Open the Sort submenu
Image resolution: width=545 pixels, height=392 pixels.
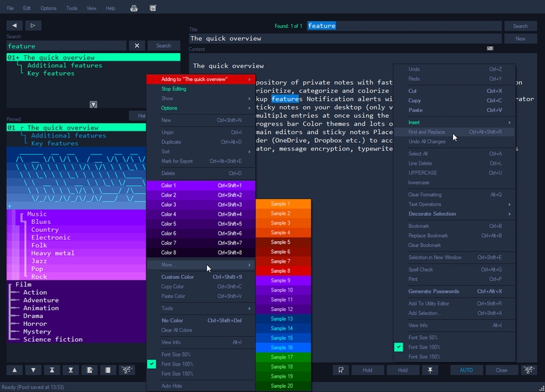pos(201,151)
